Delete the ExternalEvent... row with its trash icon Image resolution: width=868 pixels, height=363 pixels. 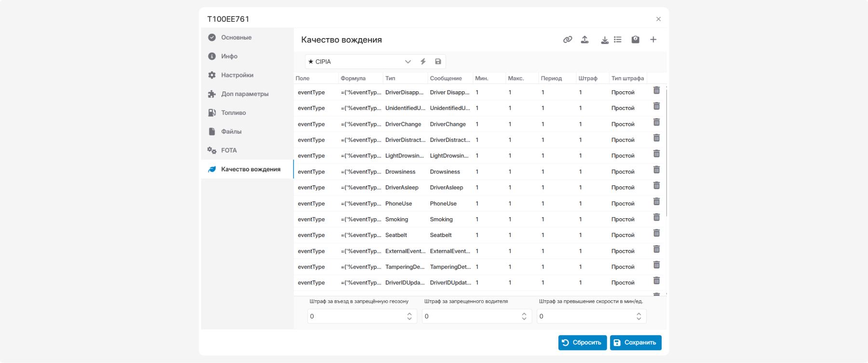pos(656,250)
